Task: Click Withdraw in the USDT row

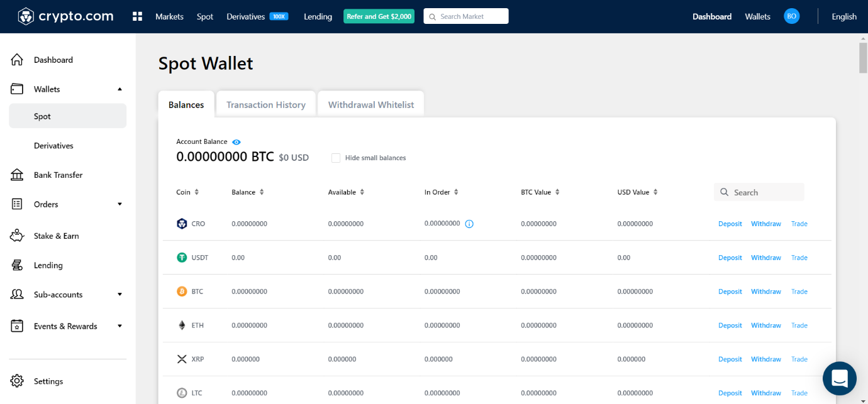Action: pos(766,258)
